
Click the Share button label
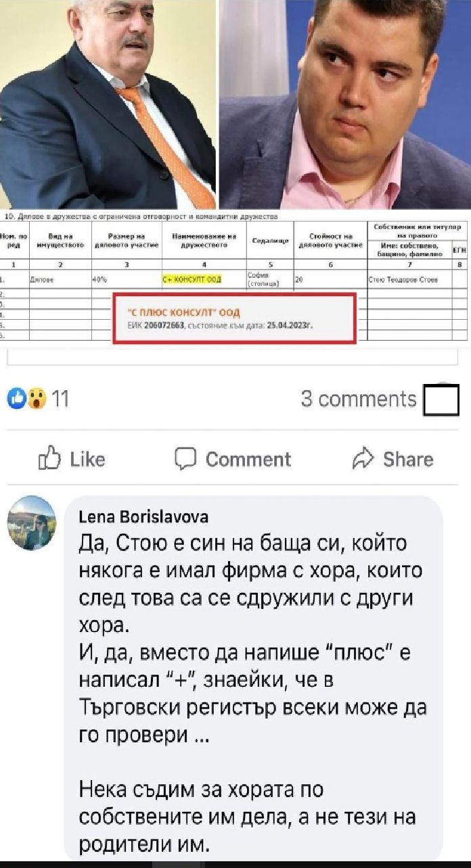coord(408,459)
